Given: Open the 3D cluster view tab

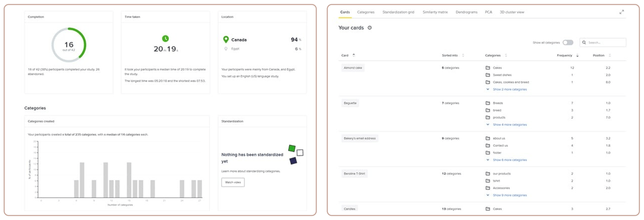Looking at the screenshot, I should pyautogui.click(x=512, y=12).
